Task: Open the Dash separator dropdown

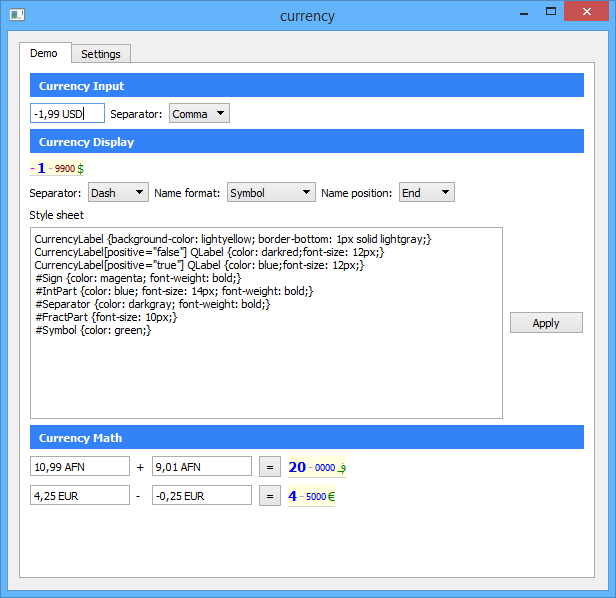Action: point(118,193)
